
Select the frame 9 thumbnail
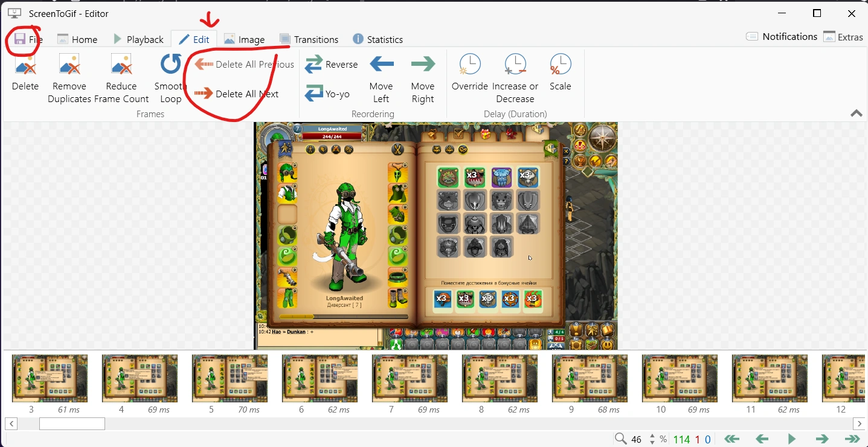pos(590,378)
